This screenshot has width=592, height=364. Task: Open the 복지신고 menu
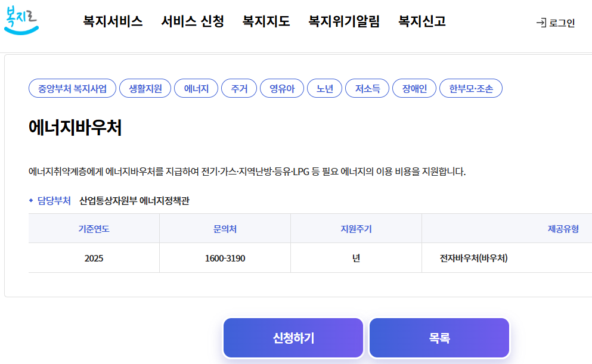pyautogui.click(x=422, y=21)
